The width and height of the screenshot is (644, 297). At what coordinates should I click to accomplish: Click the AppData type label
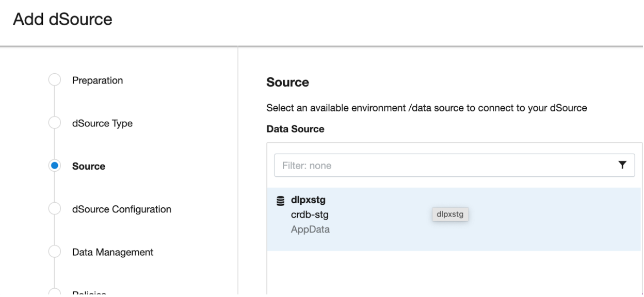tap(310, 229)
